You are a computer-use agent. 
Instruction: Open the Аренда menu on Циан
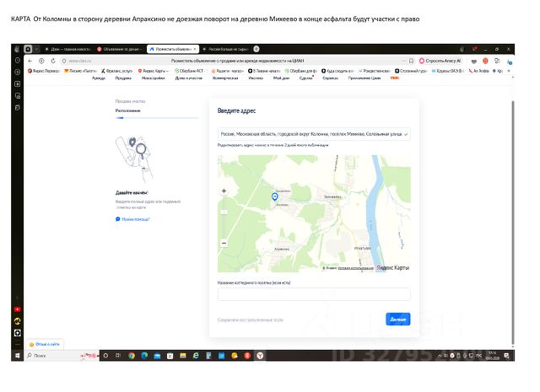pyautogui.click(x=99, y=78)
